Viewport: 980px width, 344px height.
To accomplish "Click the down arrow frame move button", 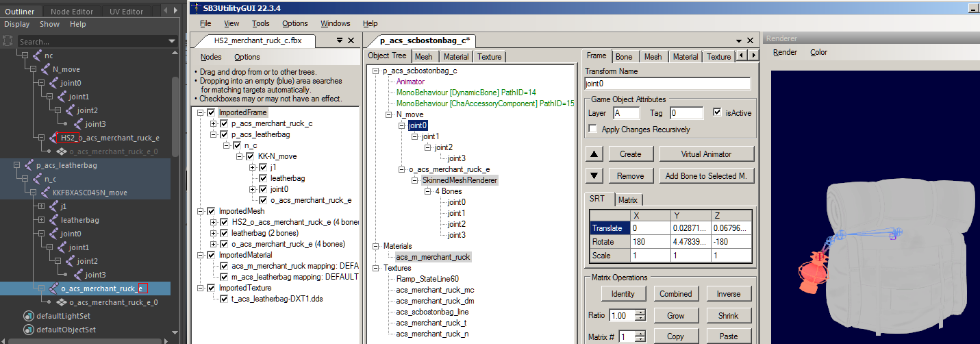I will 594,176.
